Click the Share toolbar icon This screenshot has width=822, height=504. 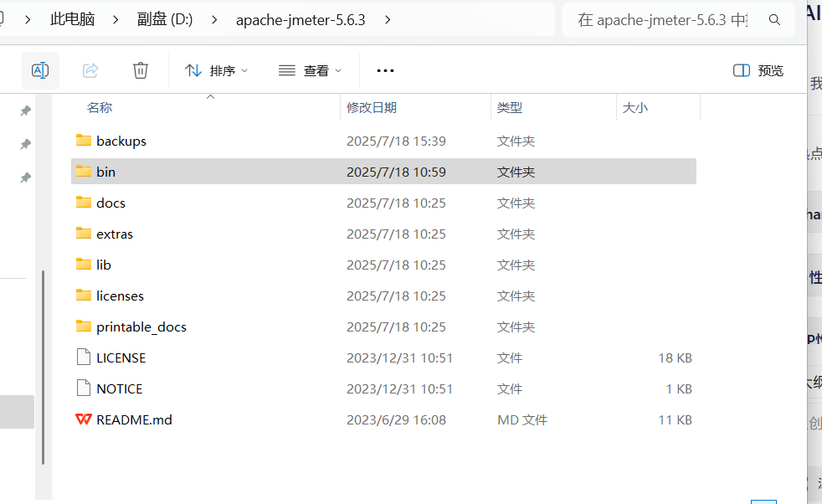(90, 70)
